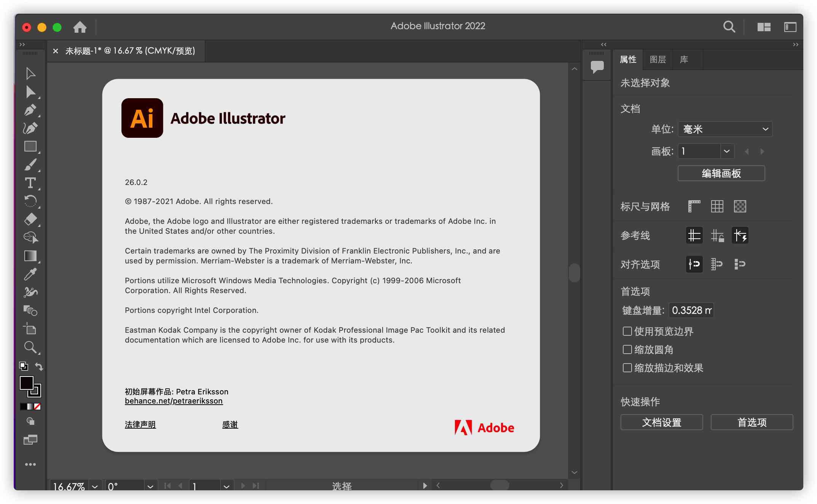Open 画板 artboard number dropdown
Image resolution: width=817 pixels, height=504 pixels.
click(x=727, y=151)
